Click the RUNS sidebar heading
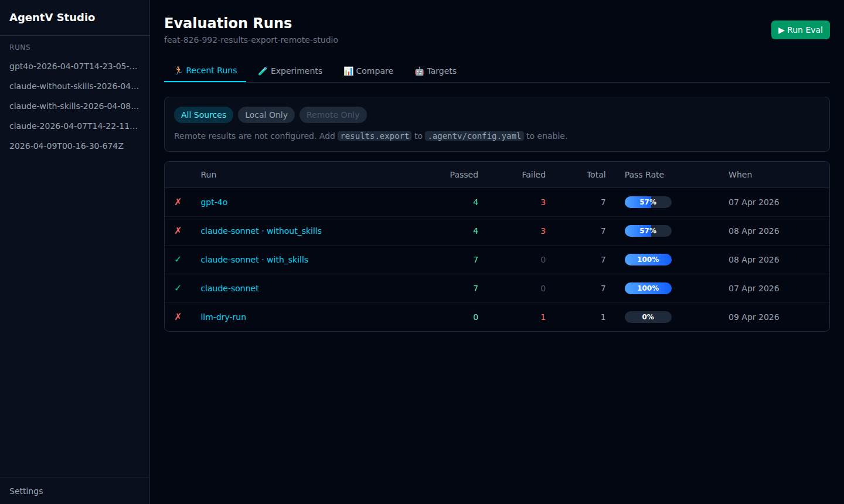Viewport: 844px width, 504px height. (20, 47)
